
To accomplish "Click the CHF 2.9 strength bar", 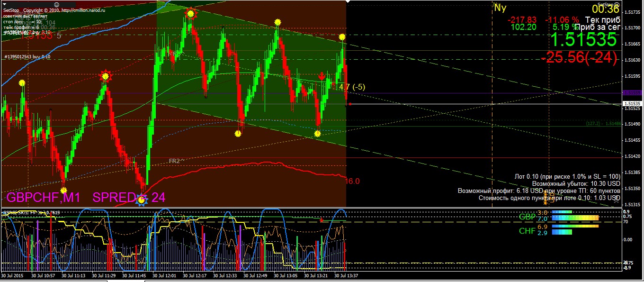I will (562, 233).
